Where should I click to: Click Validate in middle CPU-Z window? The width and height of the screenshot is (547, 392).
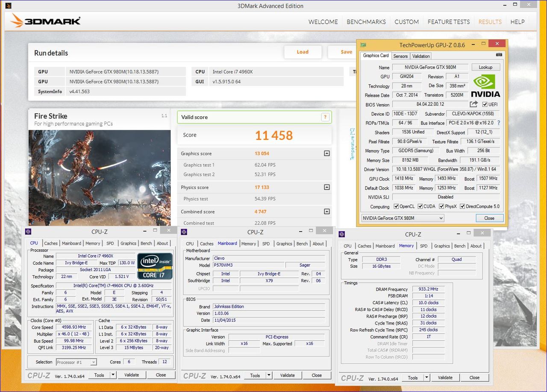click(x=288, y=375)
